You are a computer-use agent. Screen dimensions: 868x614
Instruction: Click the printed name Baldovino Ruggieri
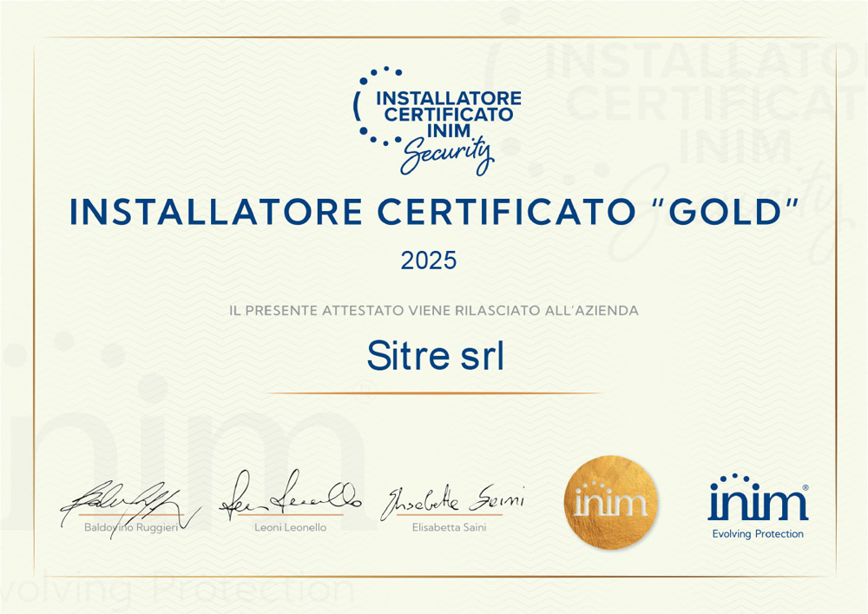(x=130, y=528)
